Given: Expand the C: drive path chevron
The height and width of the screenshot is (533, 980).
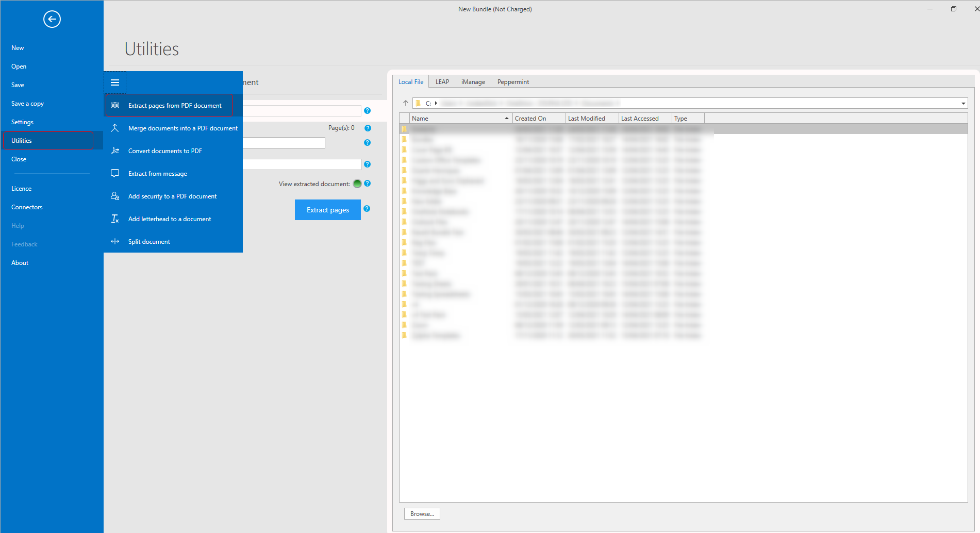Looking at the screenshot, I should tap(436, 103).
